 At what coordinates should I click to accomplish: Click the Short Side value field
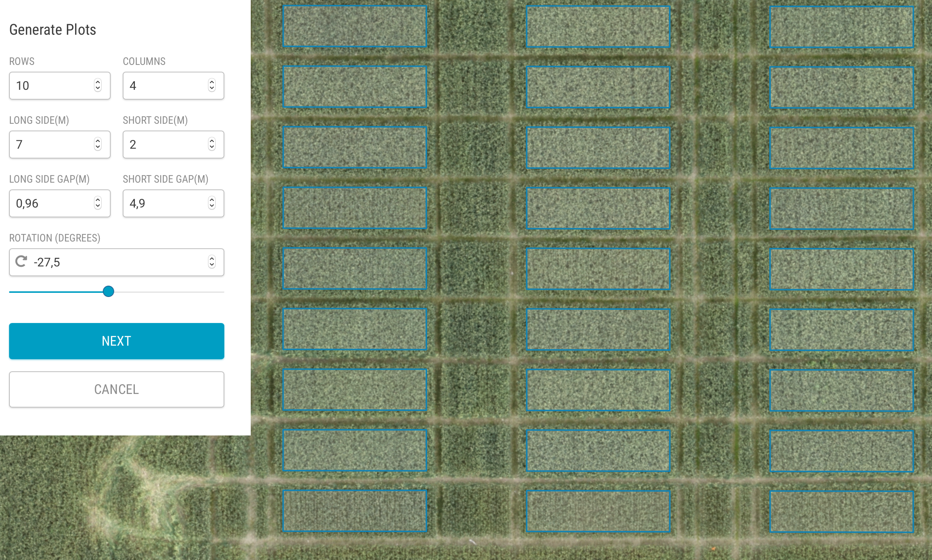[x=173, y=145]
